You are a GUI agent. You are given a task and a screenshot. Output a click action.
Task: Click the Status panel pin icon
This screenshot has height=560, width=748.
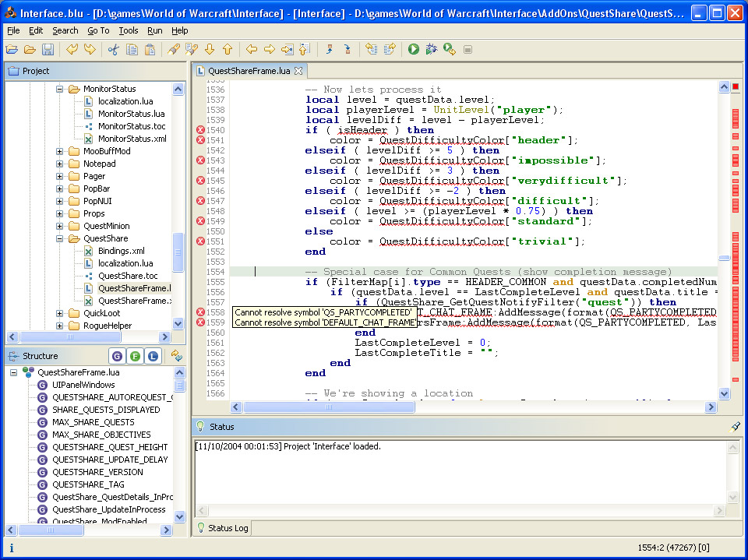(x=733, y=427)
